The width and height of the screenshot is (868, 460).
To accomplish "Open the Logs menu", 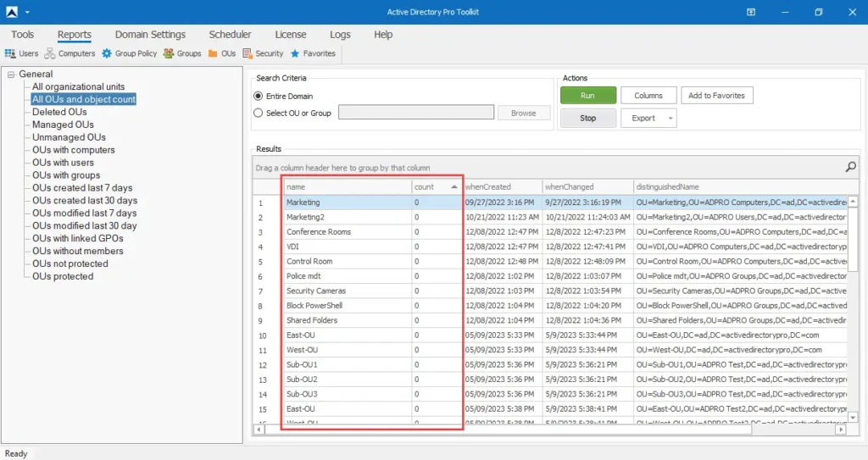I will click(x=341, y=35).
